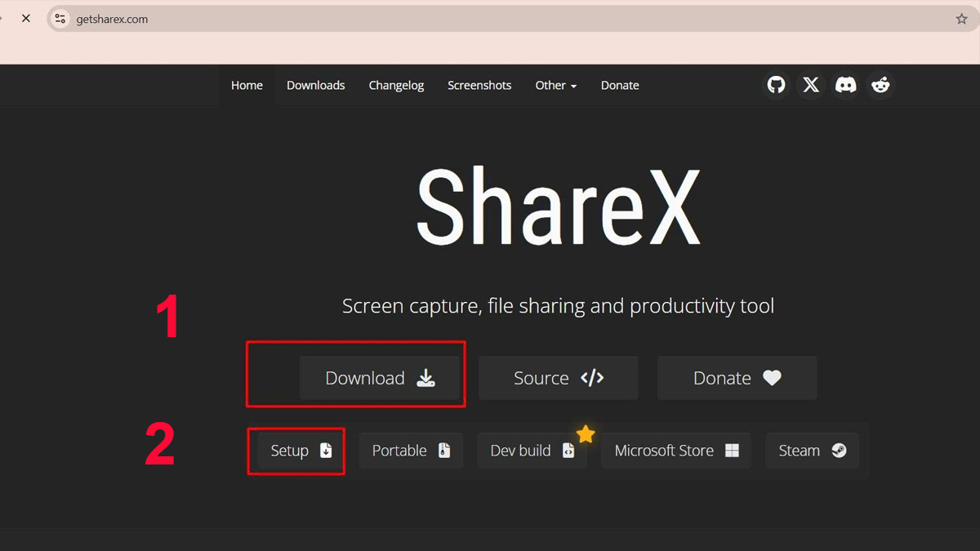Viewport: 980px width, 551px height.
Task: Open the Steam download option
Action: tap(812, 451)
